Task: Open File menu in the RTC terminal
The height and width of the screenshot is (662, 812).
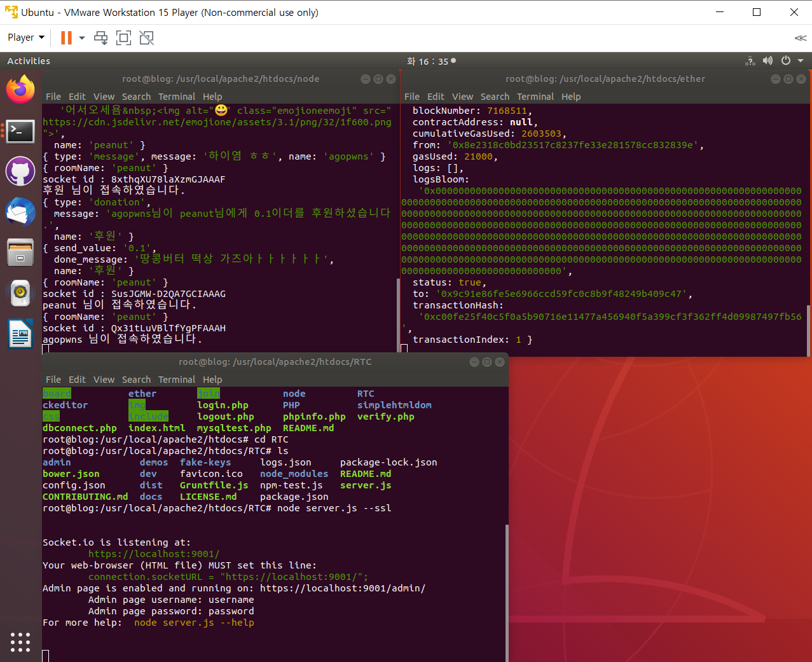Action: [53, 380]
